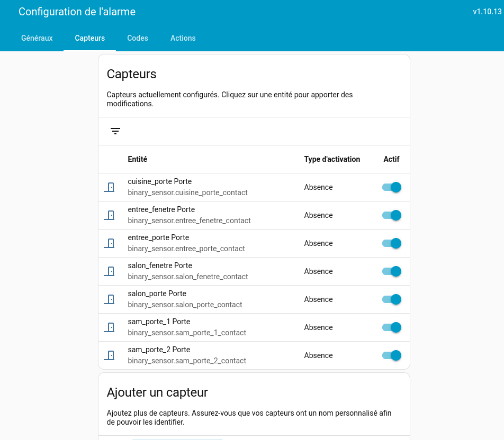504x440 pixels.
Task: Click the door icon on the salon_porte row
Action: coord(110,299)
